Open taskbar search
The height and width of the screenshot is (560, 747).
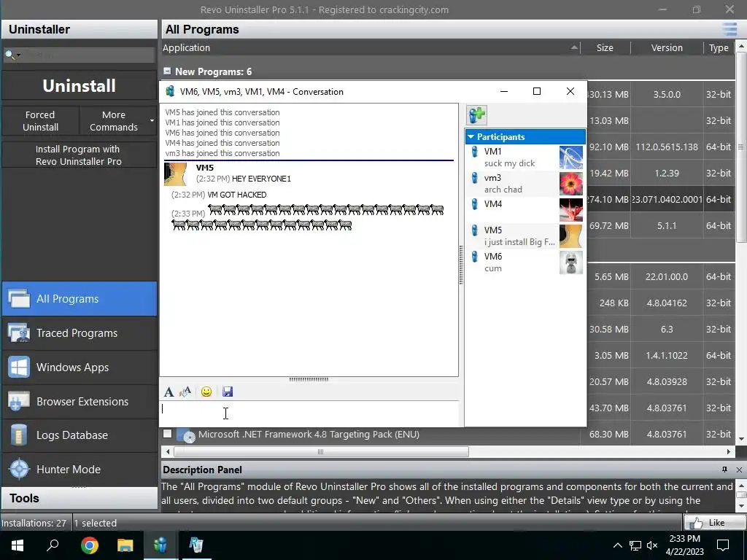point(53,545)
